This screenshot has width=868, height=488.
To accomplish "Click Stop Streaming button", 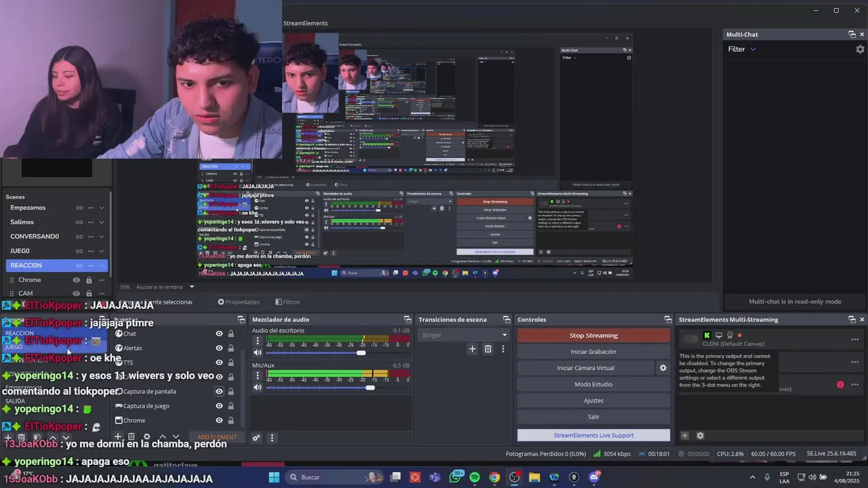I will (593, 335).
